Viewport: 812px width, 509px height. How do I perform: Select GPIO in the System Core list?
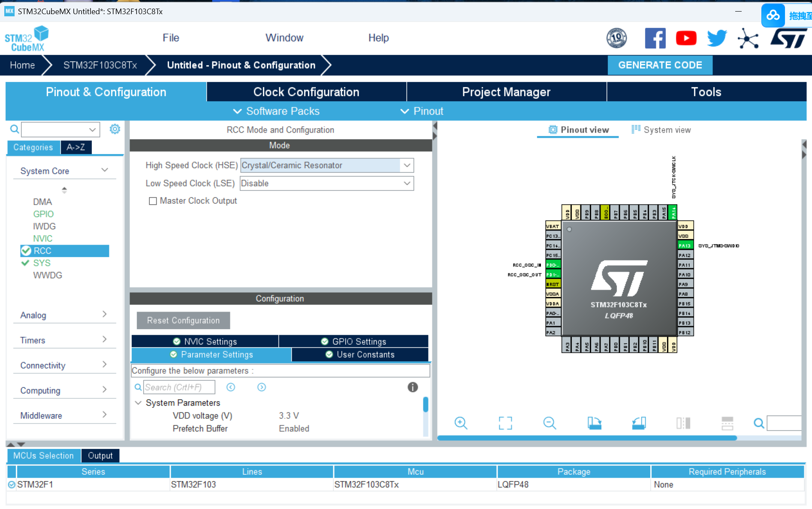pos(43,214)
